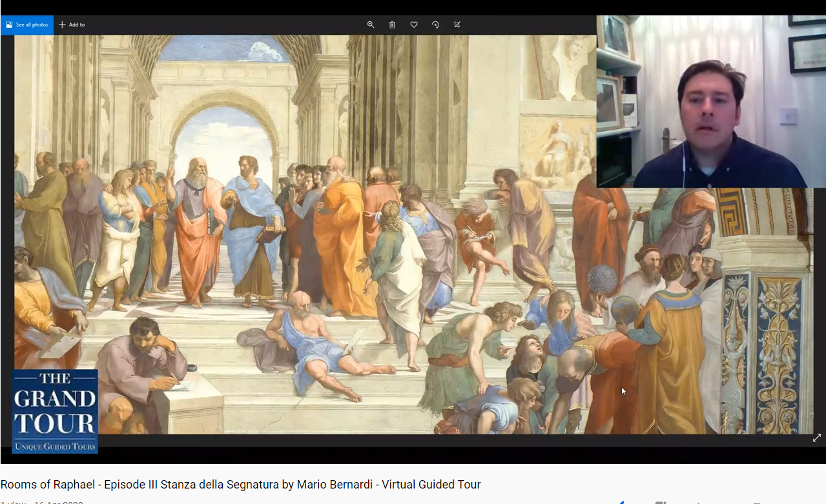Viewport: 826px width, 504px height.
Task: Click the rotate icon in Photos toolbar
Action: (435, 25)
